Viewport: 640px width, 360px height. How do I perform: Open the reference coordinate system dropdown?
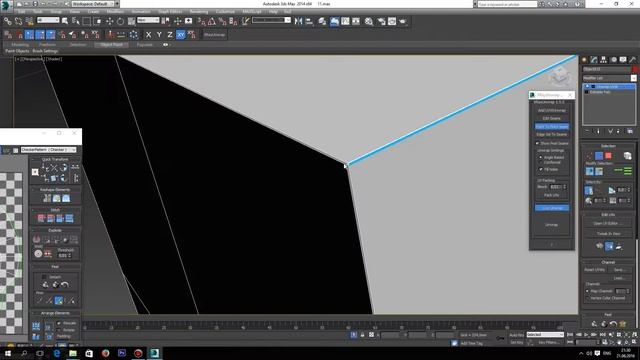coord(148,20)
